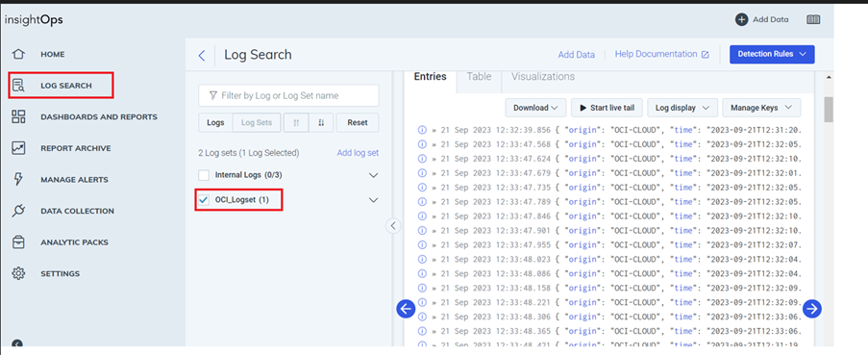Screen dimensions: 868x355
Task: Sort logs descending icon button
Action: [x=321, y=123]
